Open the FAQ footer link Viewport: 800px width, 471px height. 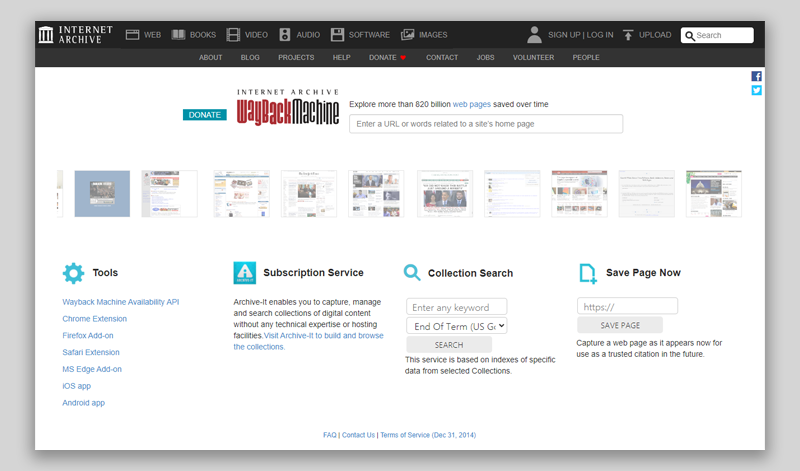(x=330, y=435)
